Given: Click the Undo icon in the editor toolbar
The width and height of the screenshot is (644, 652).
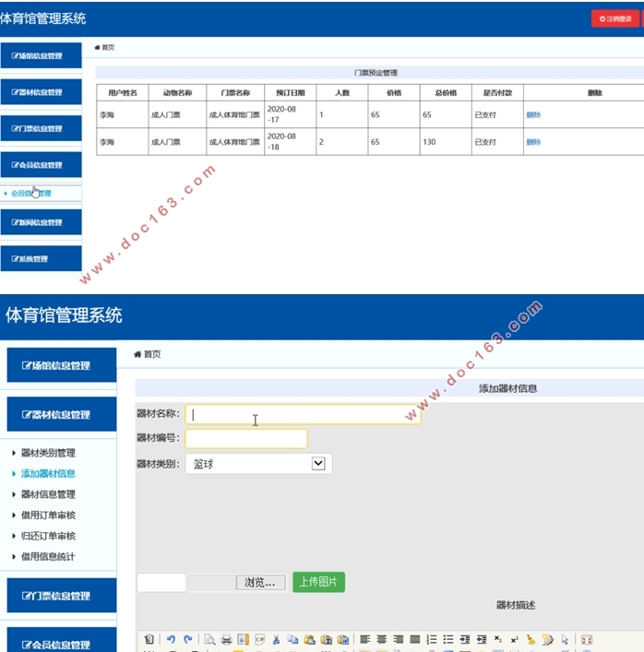Looking at the screenshot, I should click(x=171, y=639).
